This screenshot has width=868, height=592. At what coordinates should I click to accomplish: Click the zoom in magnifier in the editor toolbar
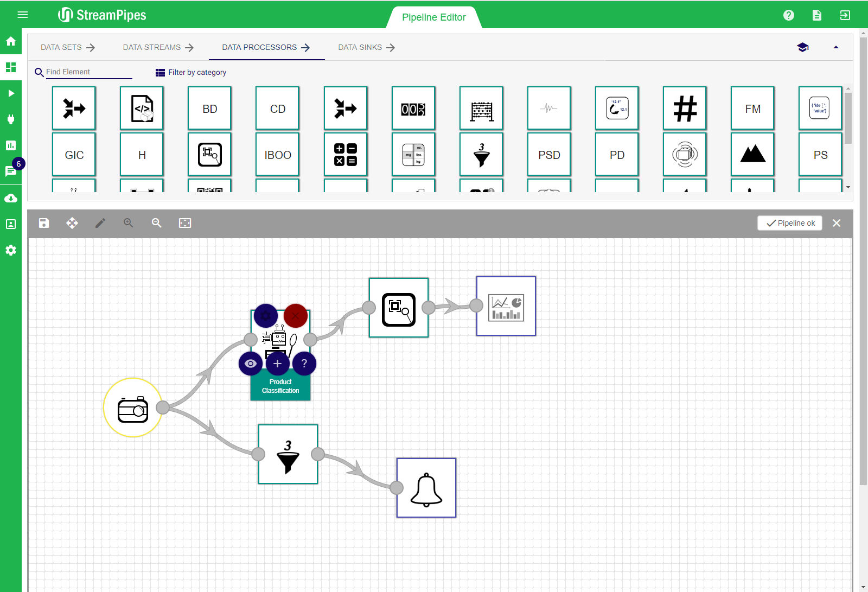(x=129, y=223)
